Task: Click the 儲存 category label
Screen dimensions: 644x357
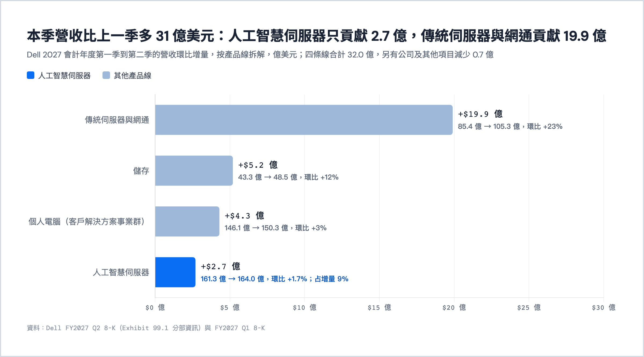Action: point(141,171)
